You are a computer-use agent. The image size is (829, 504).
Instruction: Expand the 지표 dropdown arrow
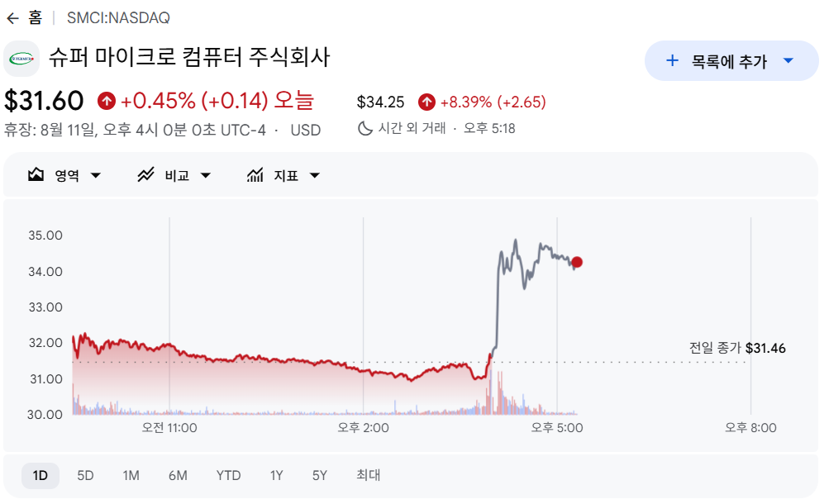(x=315, y=175)
